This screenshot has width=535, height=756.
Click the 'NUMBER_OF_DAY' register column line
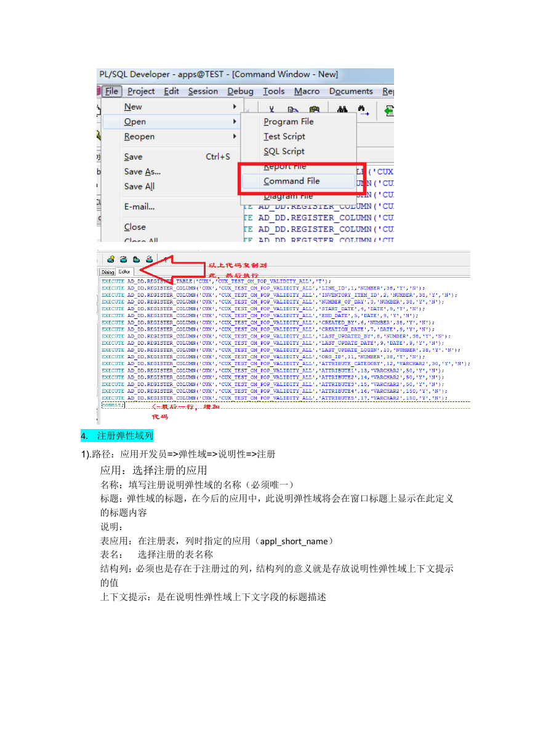pos(273,302)
